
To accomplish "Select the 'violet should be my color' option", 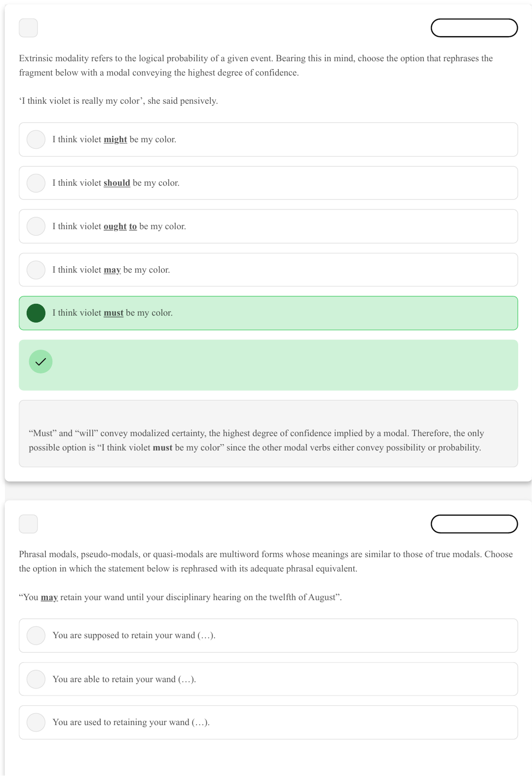I will [x=36, y=183].
